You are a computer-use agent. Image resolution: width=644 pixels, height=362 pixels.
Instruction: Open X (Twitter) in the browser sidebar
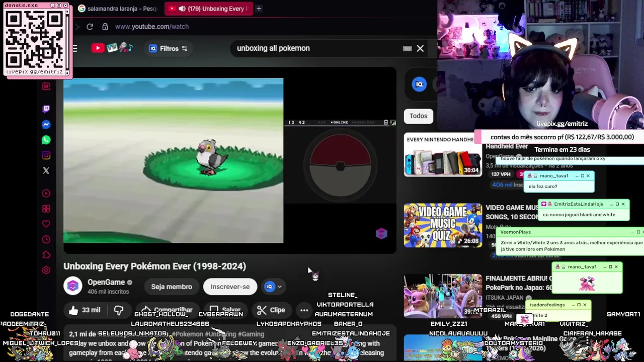coord(46,171)
